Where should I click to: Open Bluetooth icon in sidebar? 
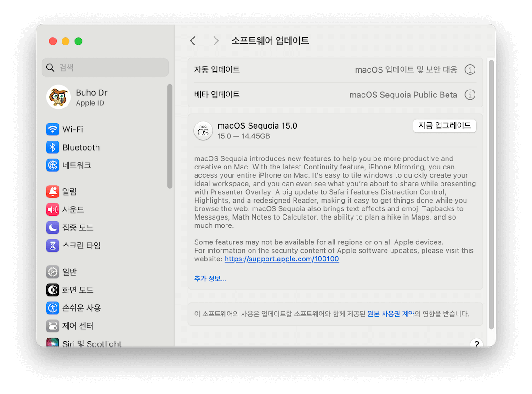click(52, 147)
